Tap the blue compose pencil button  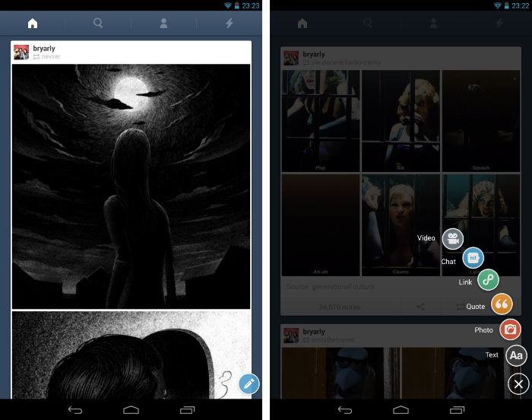tap(249, 383)
